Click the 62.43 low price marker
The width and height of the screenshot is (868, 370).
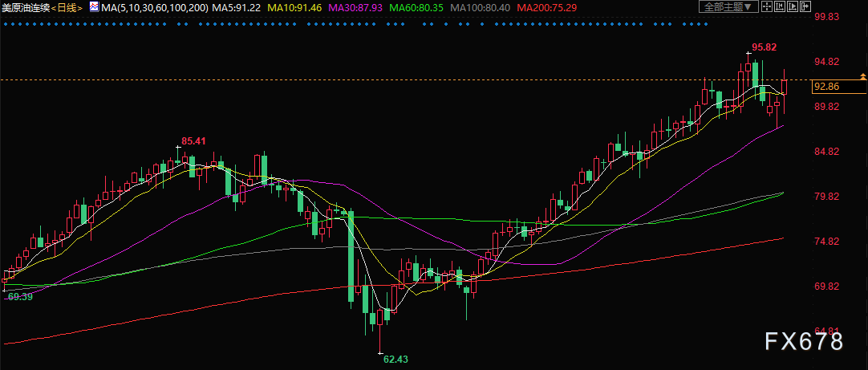pyautogui.click(x=395, y=359)
